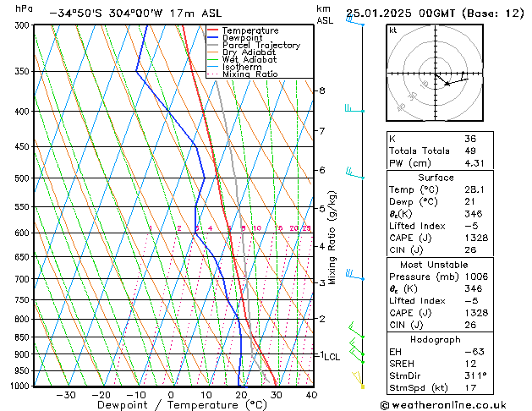Click the LCL marker on the right axis
Image resolution: width=532 pixels, height=411 pixels.
tap(332, 357)
